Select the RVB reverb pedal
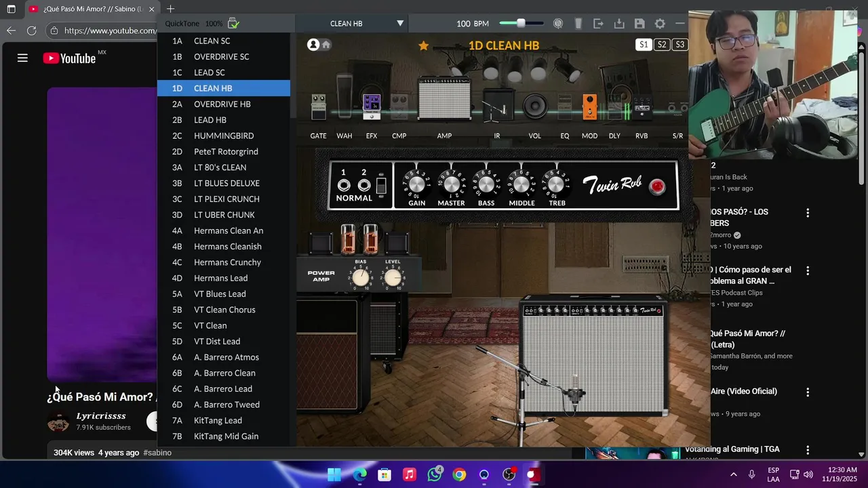This screenshot has width=868, height=488. 642,108
